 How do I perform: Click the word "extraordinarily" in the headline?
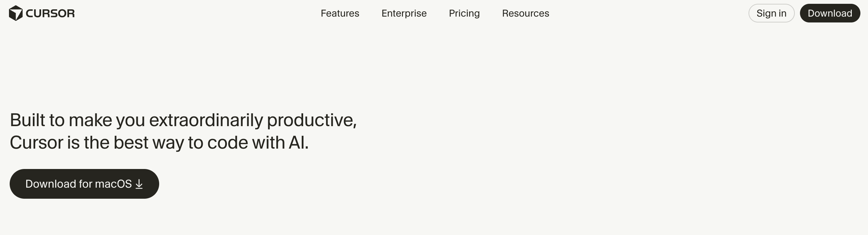[x=206, y=120]
